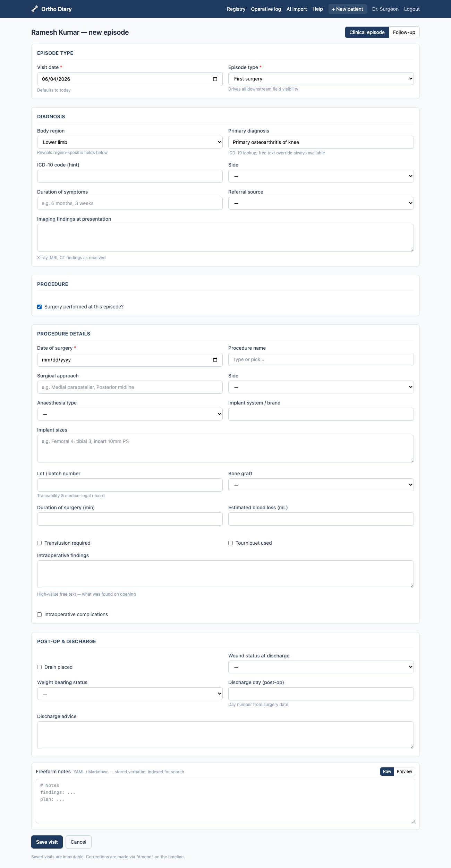Click the Ortho Diary brand title
Image resolution: width=451 pixels, height=868 pixels.
pyautogui.click(x=57, y=9)
